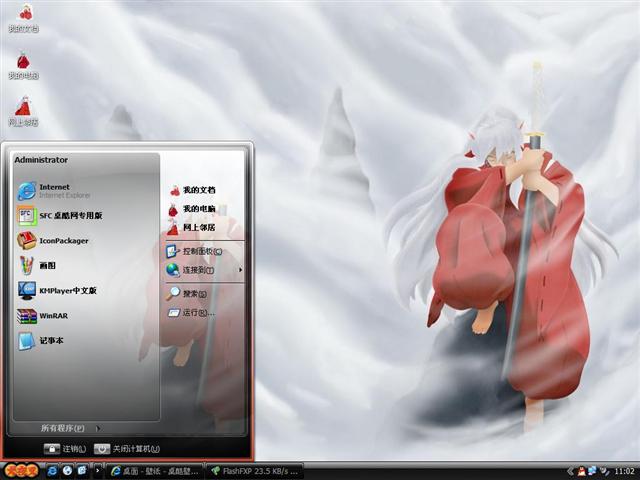Click 关闭计算机 shut down button
This screenshot has height=480, width=640.
(x=127, y=449)
